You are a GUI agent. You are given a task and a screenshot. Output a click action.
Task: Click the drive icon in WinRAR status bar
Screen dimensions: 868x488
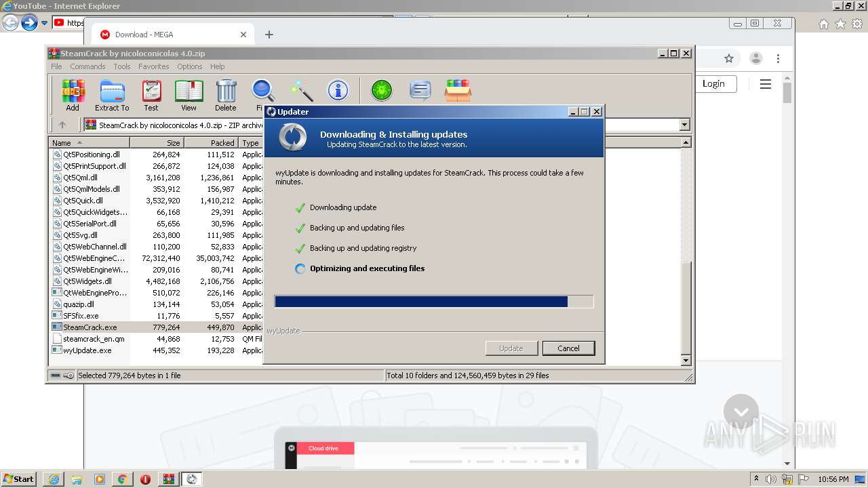click(x=56, y=375)
